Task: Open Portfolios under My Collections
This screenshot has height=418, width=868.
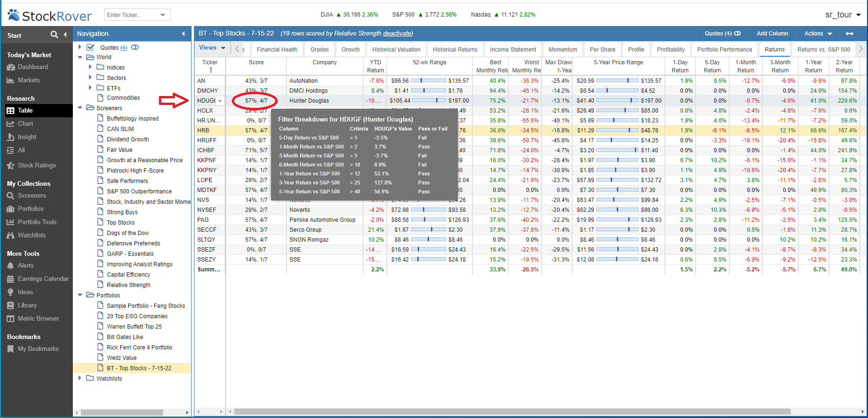Action: [x=25, y=209]
